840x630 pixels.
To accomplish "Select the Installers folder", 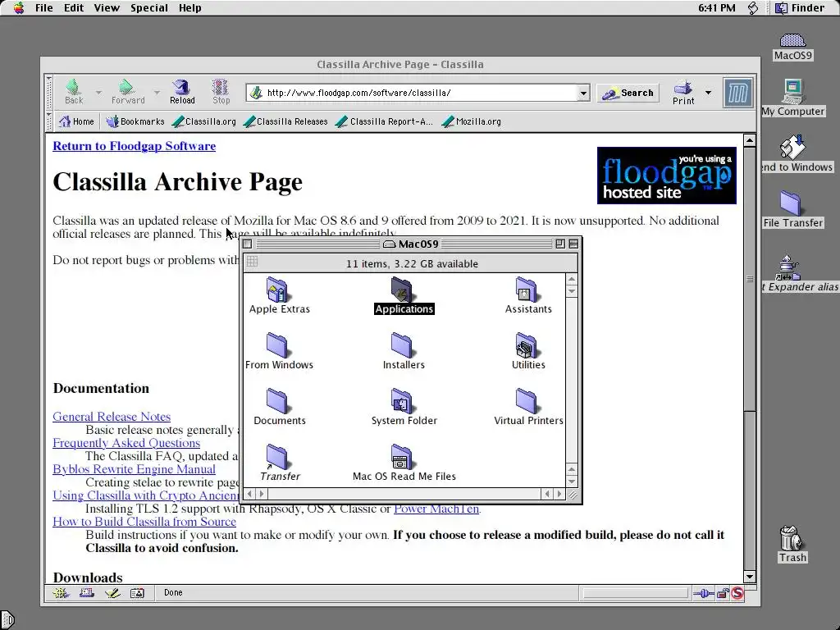I will pos(404,351).
